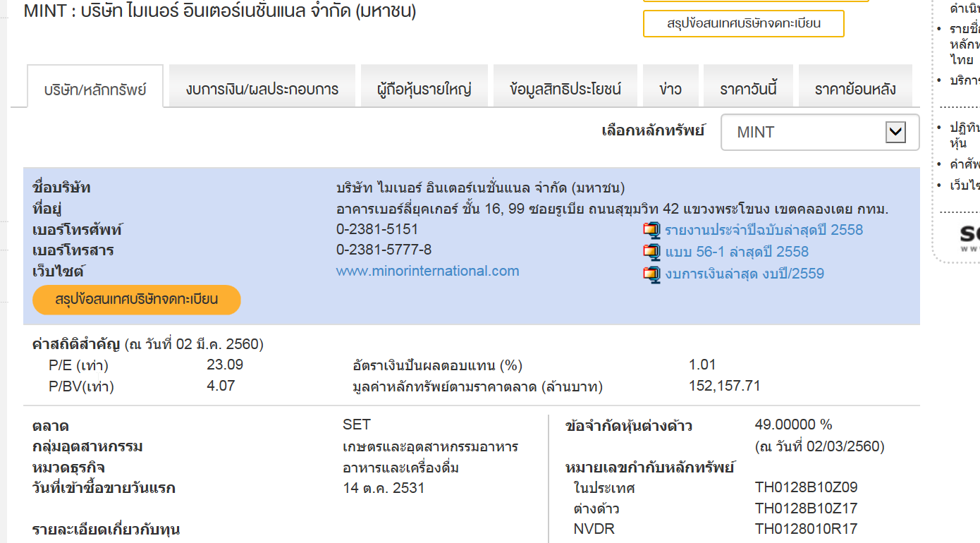Open the ข่าว tab
This screenshot has width=980, height=543.
tap(670, 87)
